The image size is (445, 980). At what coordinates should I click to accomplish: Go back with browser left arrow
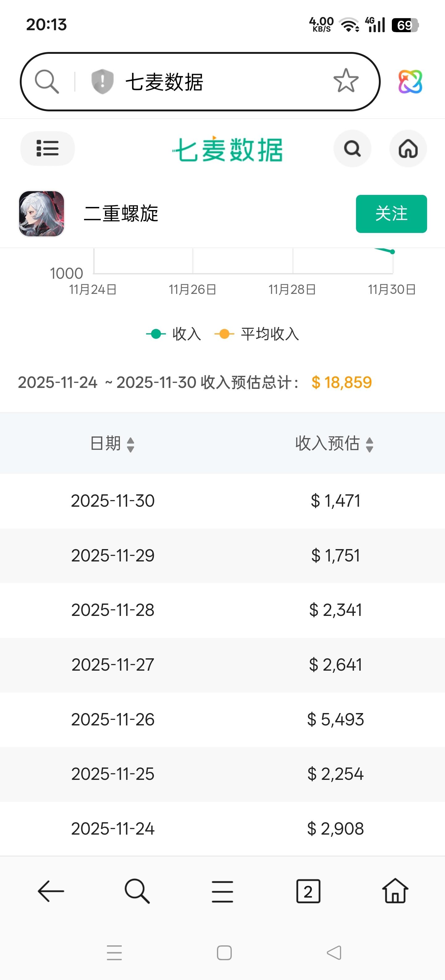pyautogui.click(x=51, y=891)
